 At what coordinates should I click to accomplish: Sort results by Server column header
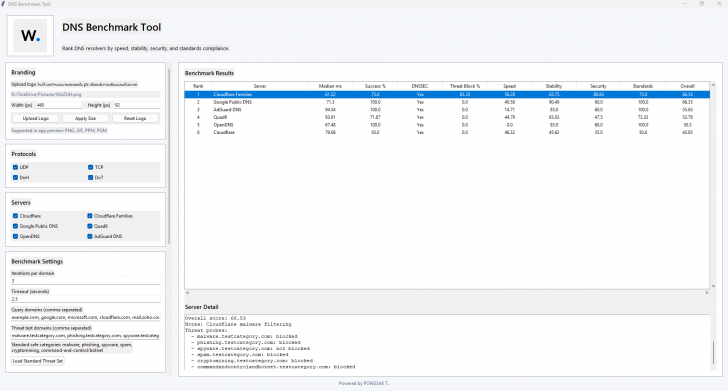click(260, 86)
